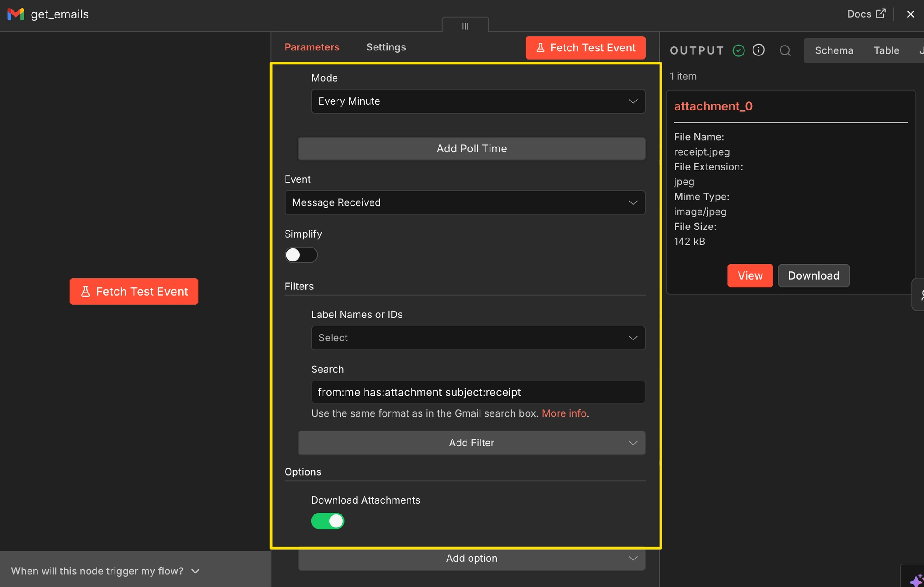Open the More info link

coord(564,413)
